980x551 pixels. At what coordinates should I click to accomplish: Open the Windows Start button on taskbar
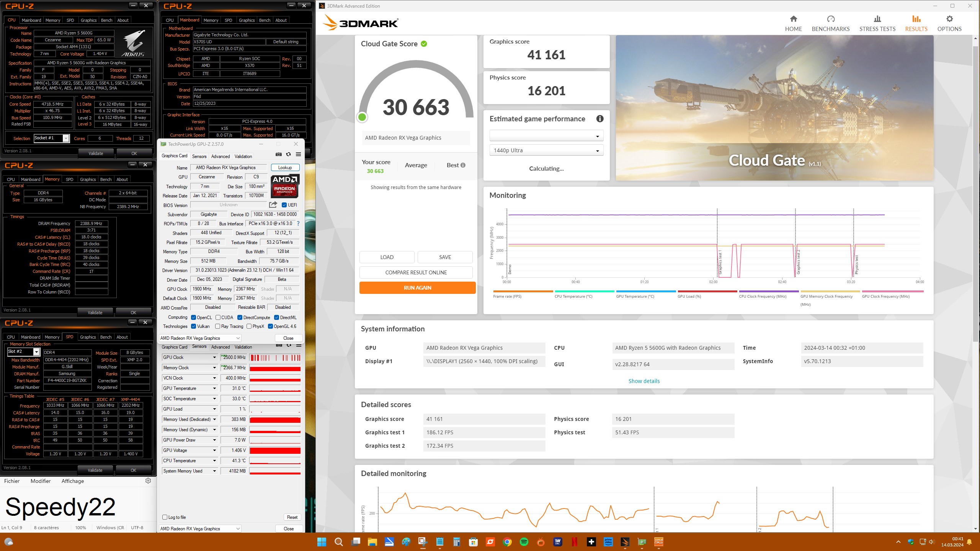[x=322, y=542]
